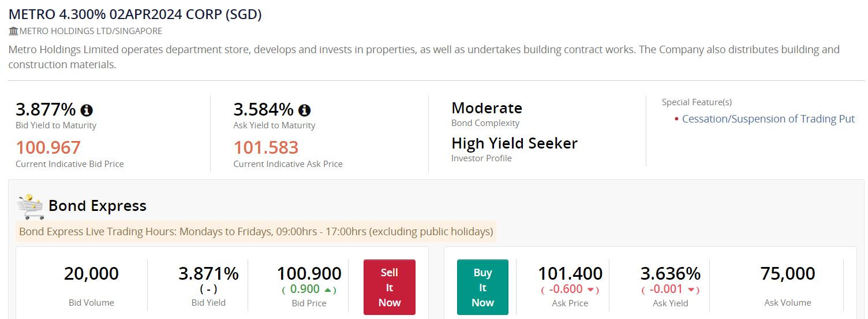The height and width of the screenshot is (319, 868).
Task: Click the Ask Yield to Maturity info icon
Action: coord(304,110)
